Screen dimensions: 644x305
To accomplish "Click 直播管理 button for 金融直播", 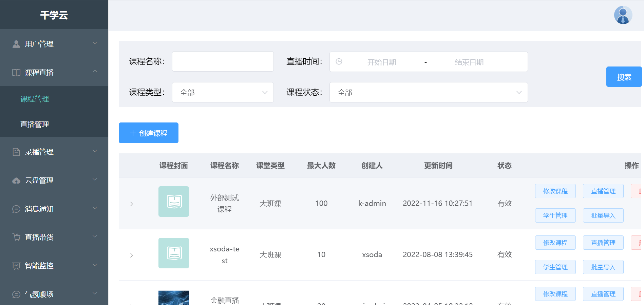I will (x=603, y=294).
